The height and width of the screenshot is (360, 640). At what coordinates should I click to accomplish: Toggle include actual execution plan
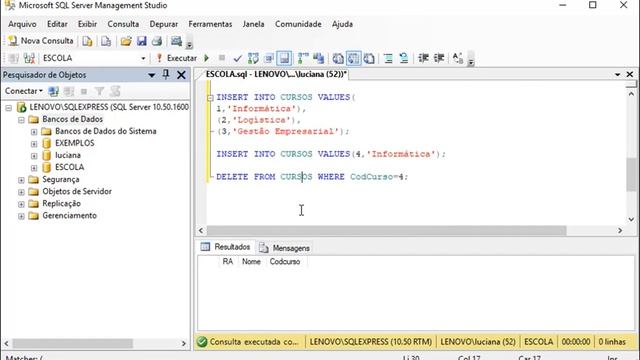tap(303, 58)
